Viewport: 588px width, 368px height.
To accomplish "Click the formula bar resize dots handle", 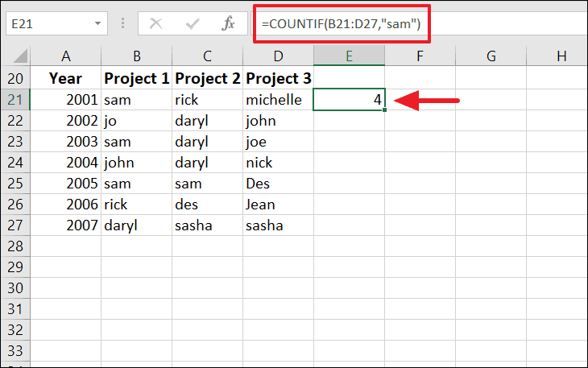I will (x=122, y=23).
